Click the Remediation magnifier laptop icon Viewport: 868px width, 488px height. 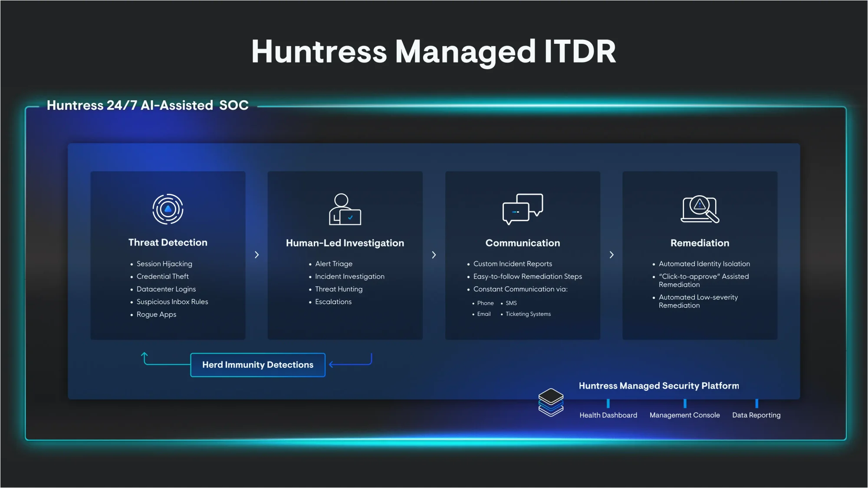[700, 209]
